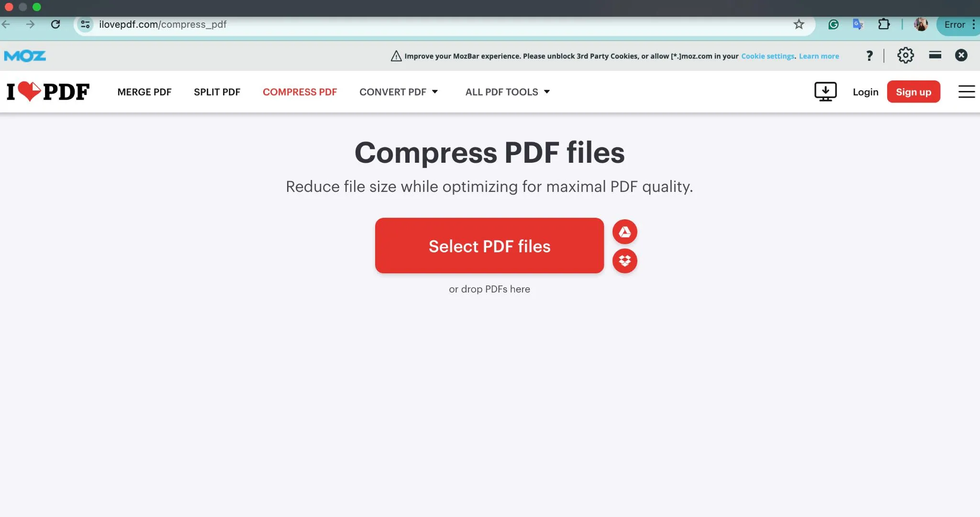Image resolution: width=980 pixels, height=517 pixels.
Task: Click the MozBar close icon
Action: click(962, 55)
